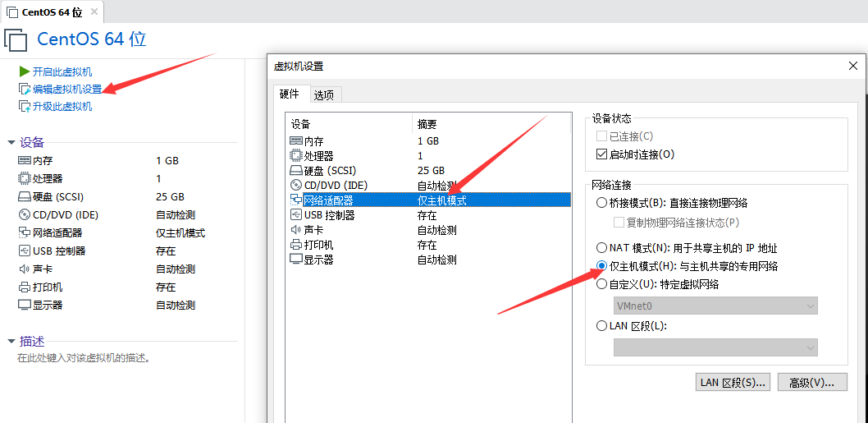868x423 pixels.
Task: Close the 虚拟机设置 dialog
Action: point(852,66)
